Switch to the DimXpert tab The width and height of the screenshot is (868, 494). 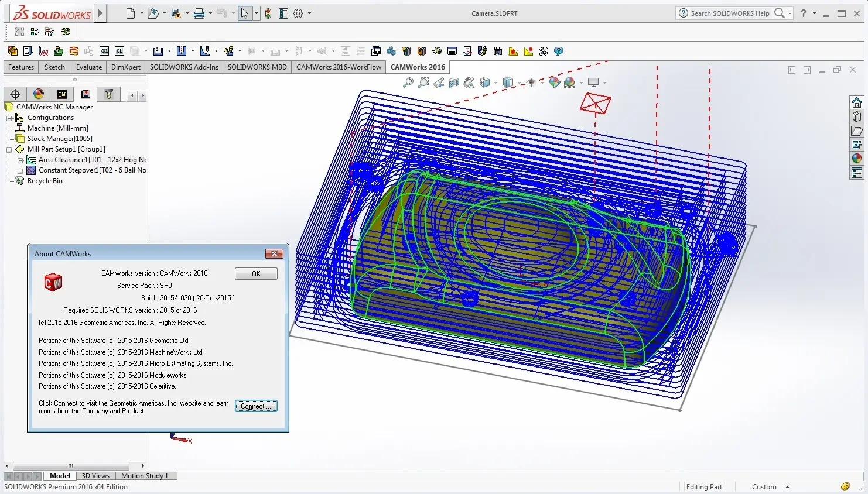(126, 67)
